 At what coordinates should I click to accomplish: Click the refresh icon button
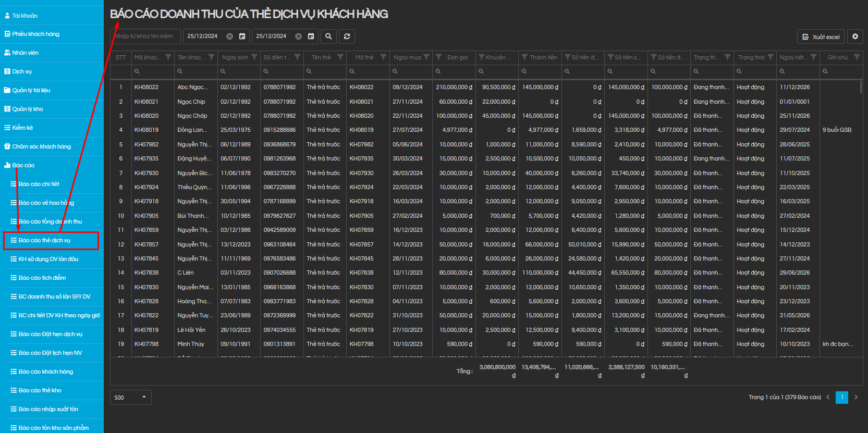tap(347, 36)
